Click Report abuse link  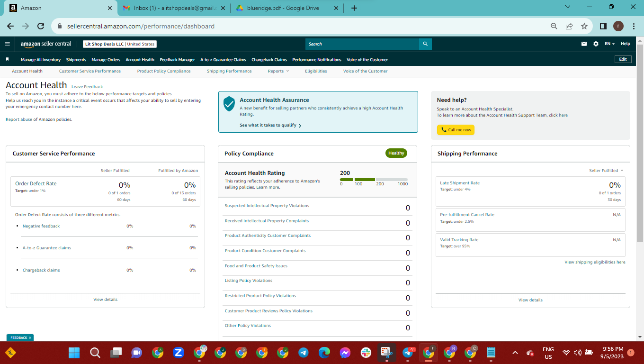tap(19, 119)
